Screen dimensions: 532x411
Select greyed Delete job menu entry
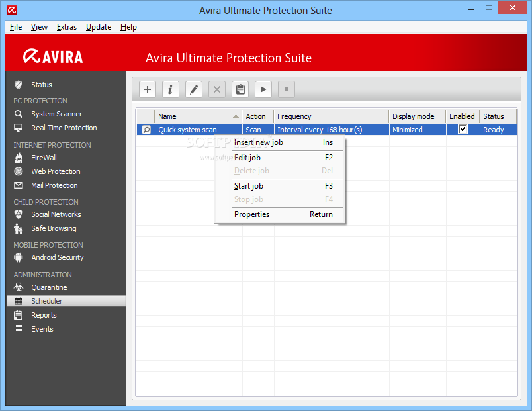pos(280,171)
